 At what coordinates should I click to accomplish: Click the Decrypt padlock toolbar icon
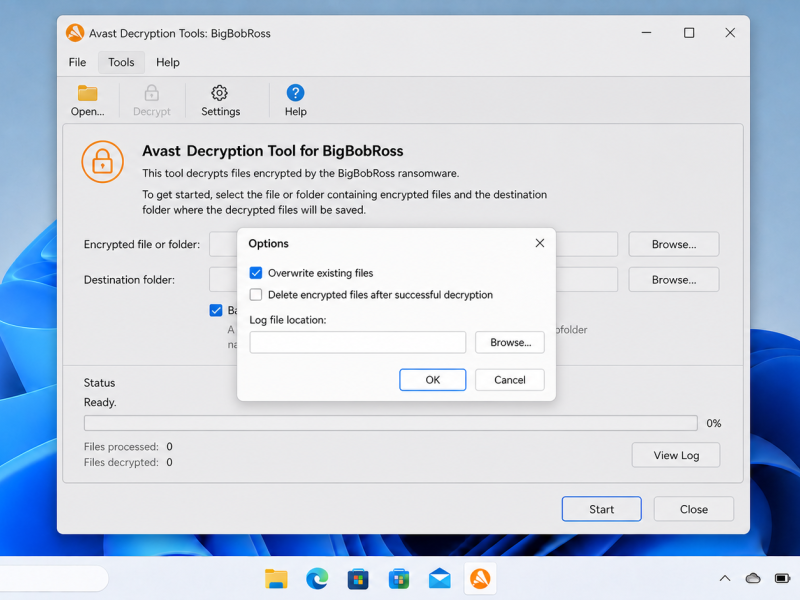(152, 93)
